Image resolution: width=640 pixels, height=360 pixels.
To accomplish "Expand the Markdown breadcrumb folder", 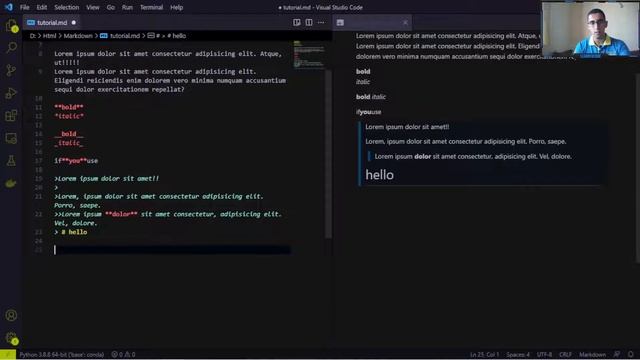I will click(x=78, y=36).
